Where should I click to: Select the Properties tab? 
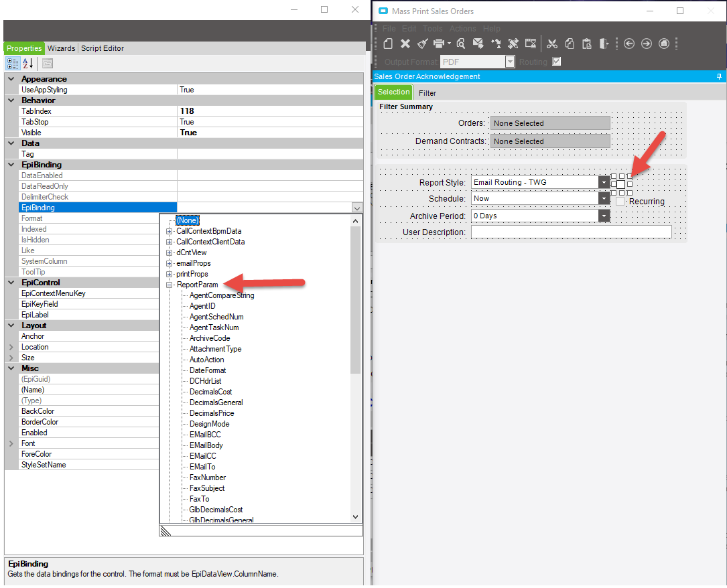pos(24,48)
